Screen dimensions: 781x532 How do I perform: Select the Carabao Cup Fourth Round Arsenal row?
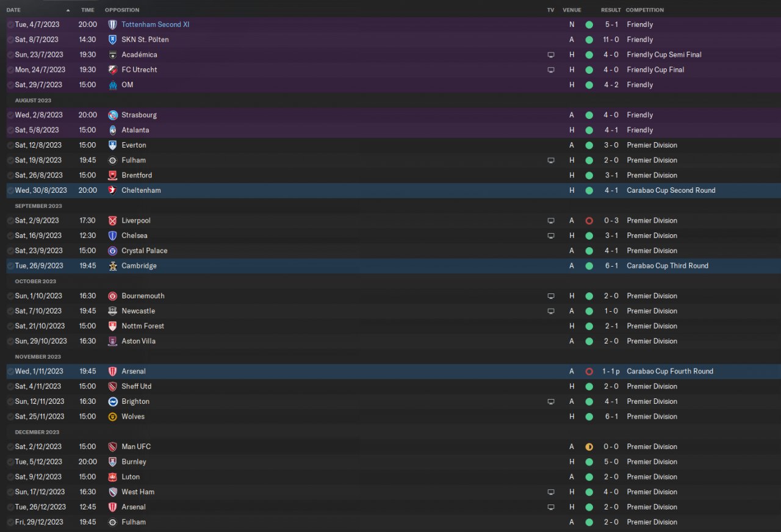tap(366, 372)
